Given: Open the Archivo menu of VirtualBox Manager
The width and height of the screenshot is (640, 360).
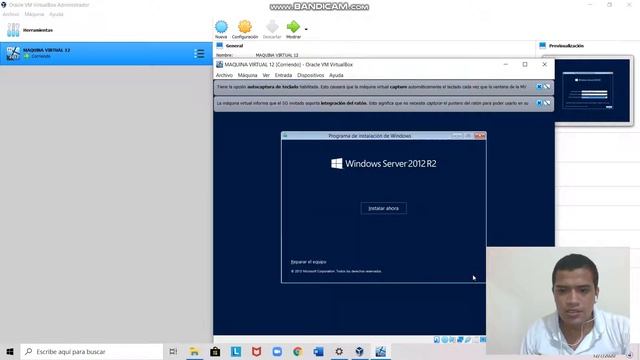Looking at the screenshot, I should pyautogui.click(x=11, y=14).
